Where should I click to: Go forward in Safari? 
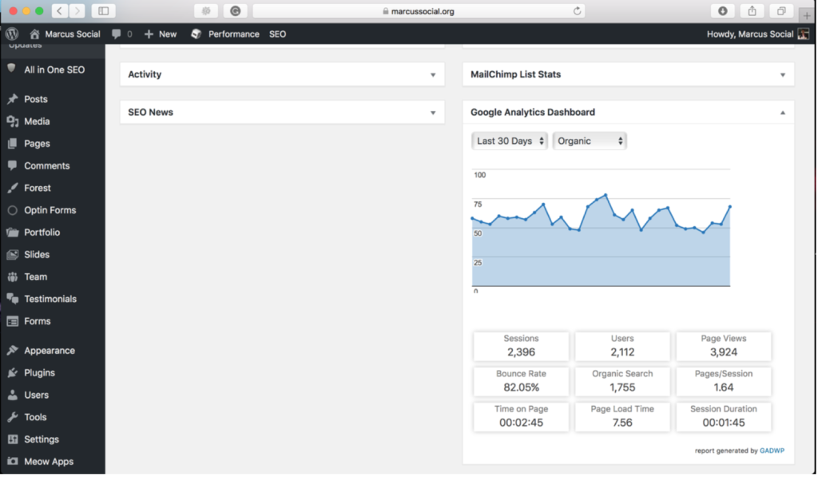77,11
